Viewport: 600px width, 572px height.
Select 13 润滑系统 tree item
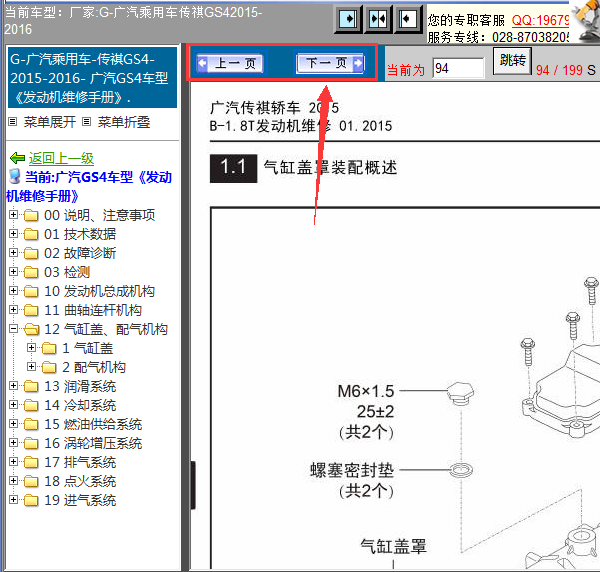80,386
